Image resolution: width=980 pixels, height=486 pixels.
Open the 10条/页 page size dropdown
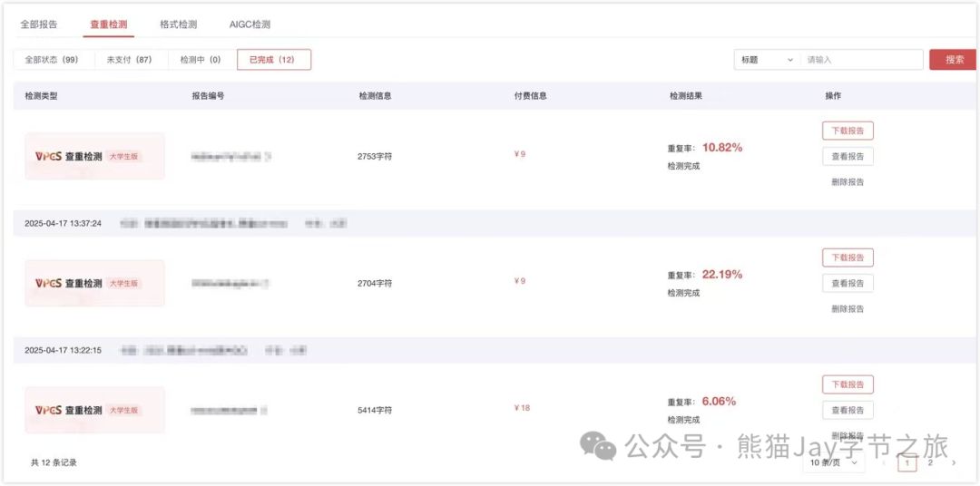tap(833, 463)
